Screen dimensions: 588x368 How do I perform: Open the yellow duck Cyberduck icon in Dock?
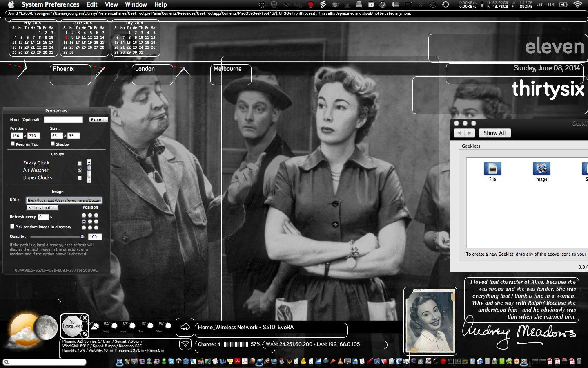pyautogui.click(x=303, y=361)
